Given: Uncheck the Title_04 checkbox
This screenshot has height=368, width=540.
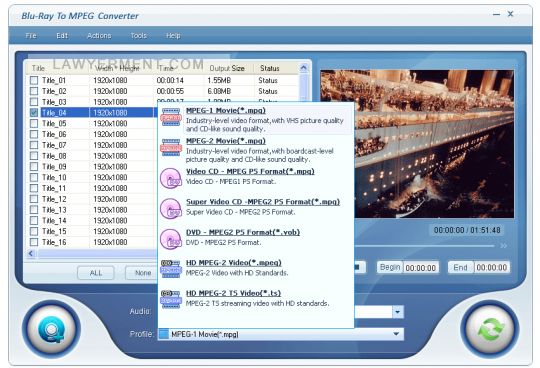Looking at the screenshot, I should [34, 113].
